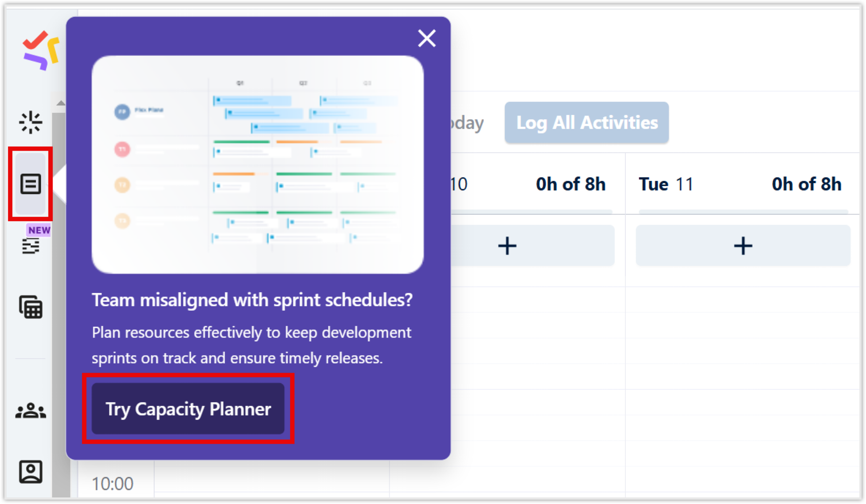This screenshot has height=504, width=866.
Task: Click the 0h of 8h progress label for Tuesday
Action: (807, 184)
